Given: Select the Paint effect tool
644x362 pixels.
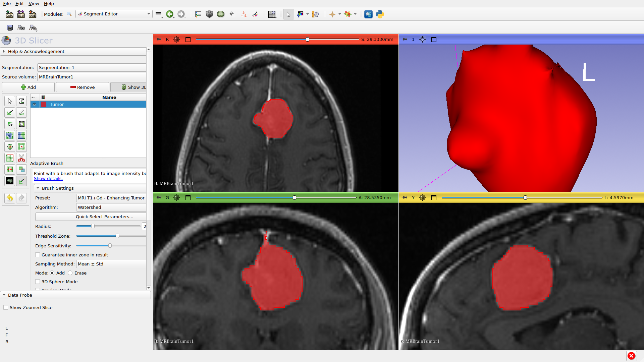Looking at the screenshot, I should tap(9, 113).
